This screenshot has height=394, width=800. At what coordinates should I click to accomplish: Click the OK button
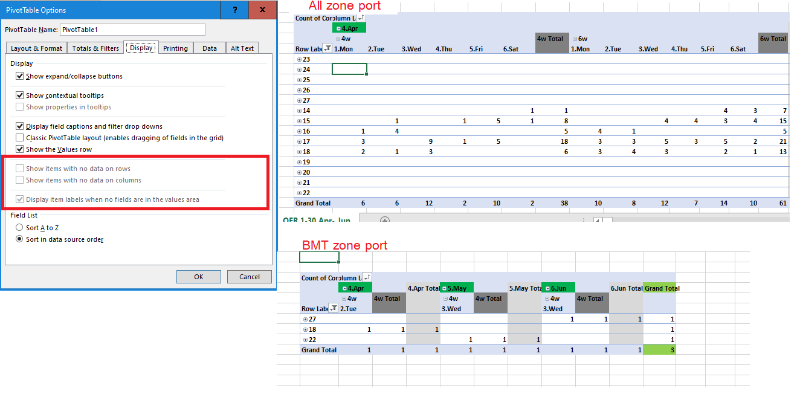(x=198, y=277)
